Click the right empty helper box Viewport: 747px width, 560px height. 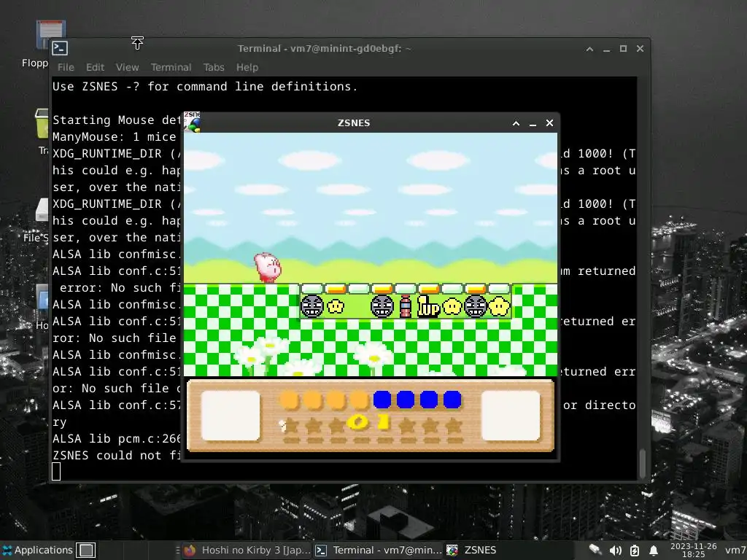[511, 416]
